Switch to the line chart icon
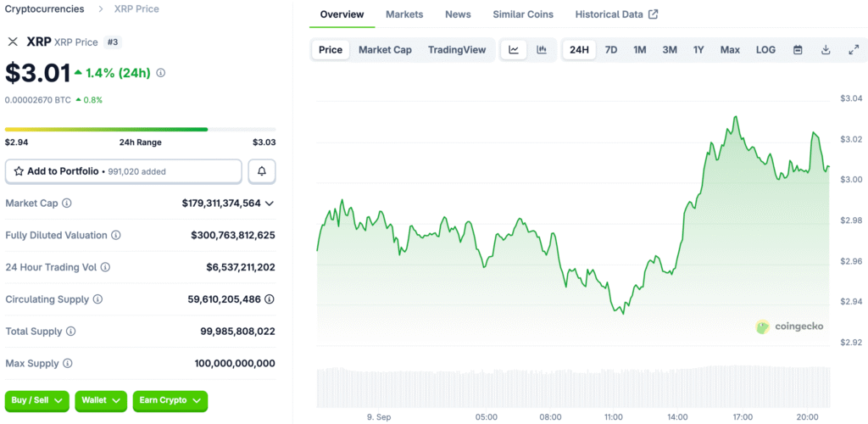 514,50
